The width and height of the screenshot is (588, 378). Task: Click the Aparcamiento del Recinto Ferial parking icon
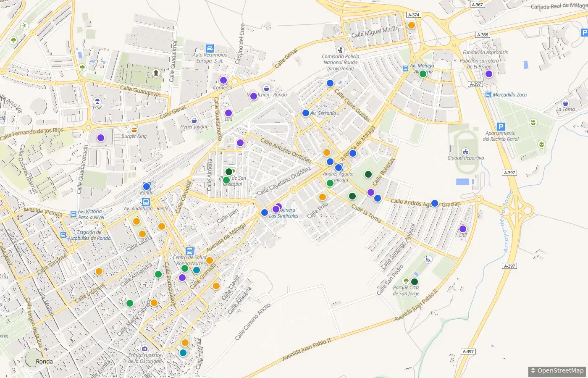[x=501, y=126]
